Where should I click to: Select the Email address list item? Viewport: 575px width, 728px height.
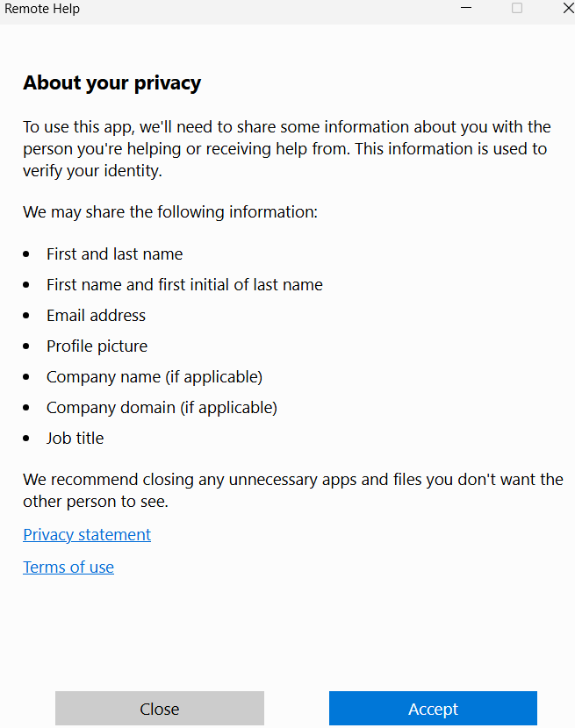click(96, 315)
